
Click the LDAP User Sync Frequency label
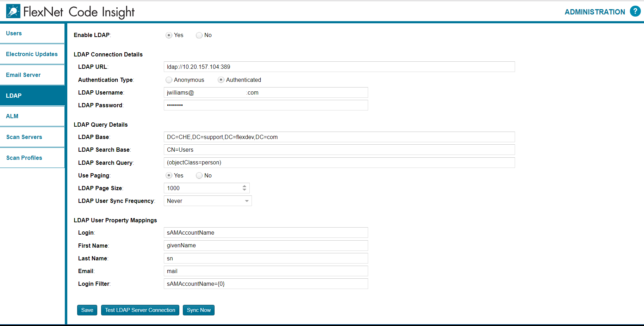(x=117, y=201)
